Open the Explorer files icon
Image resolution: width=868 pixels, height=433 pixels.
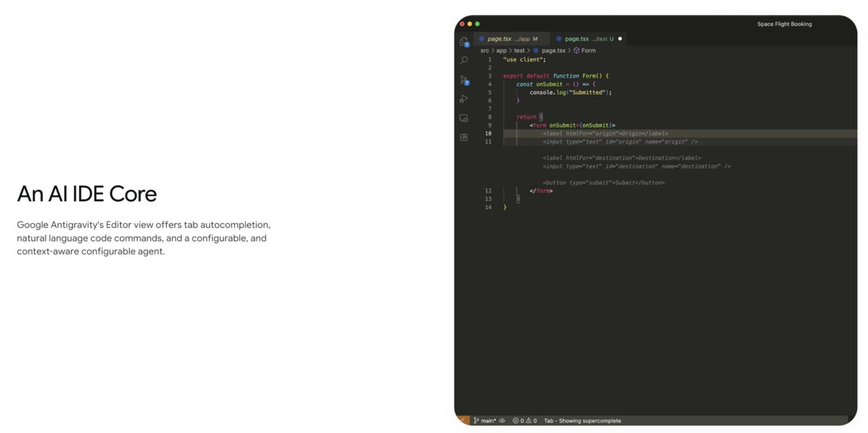(x=463, y=42)
